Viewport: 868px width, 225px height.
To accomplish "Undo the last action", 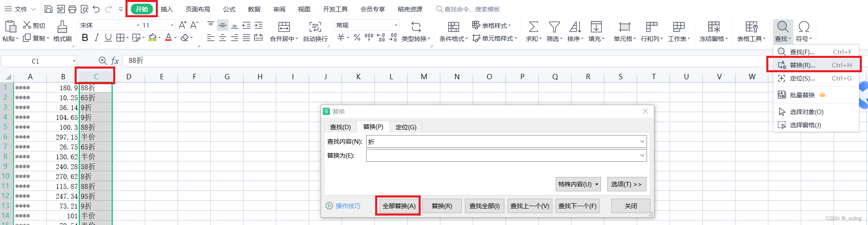I will pyautogui.click(x=96, y=9).
